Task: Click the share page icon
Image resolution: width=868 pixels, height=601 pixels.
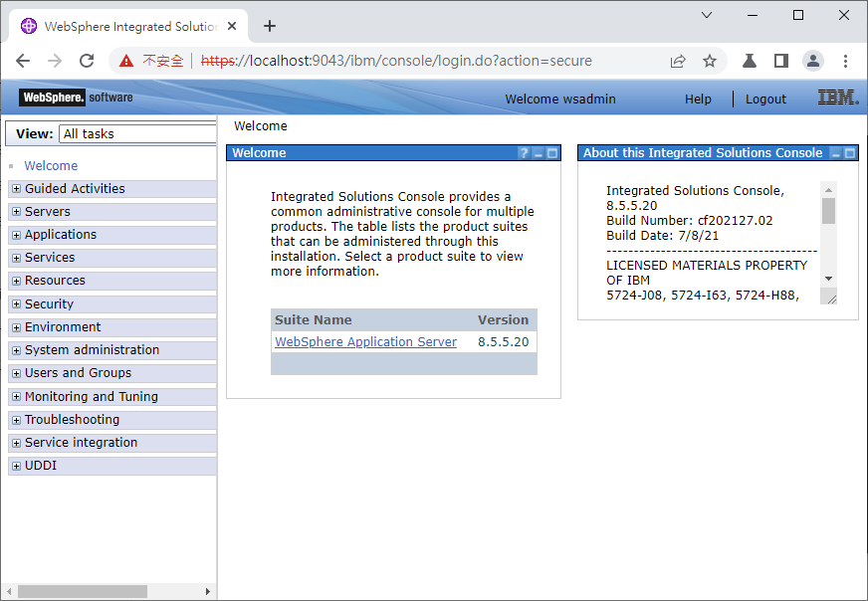Action: [x=678, y=61]
